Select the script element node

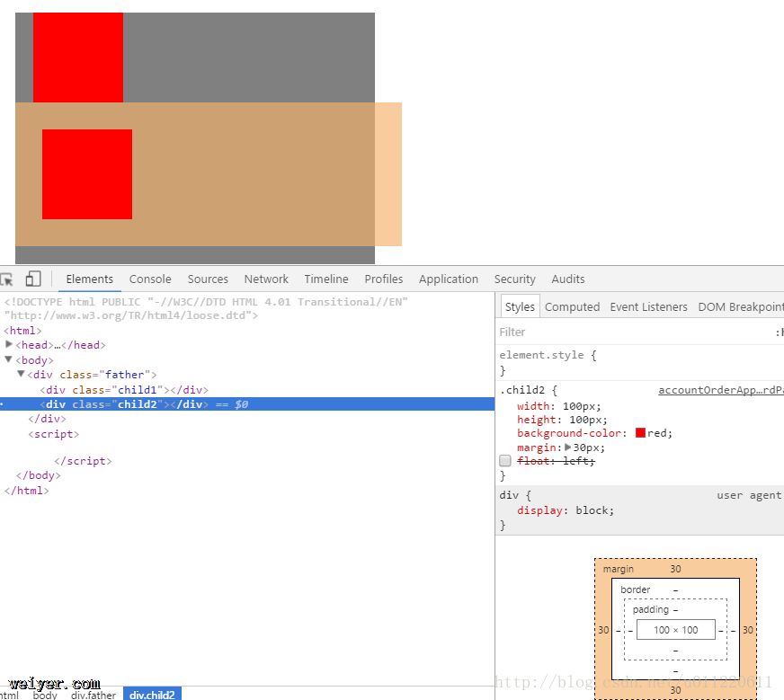(x=54, y=434)
